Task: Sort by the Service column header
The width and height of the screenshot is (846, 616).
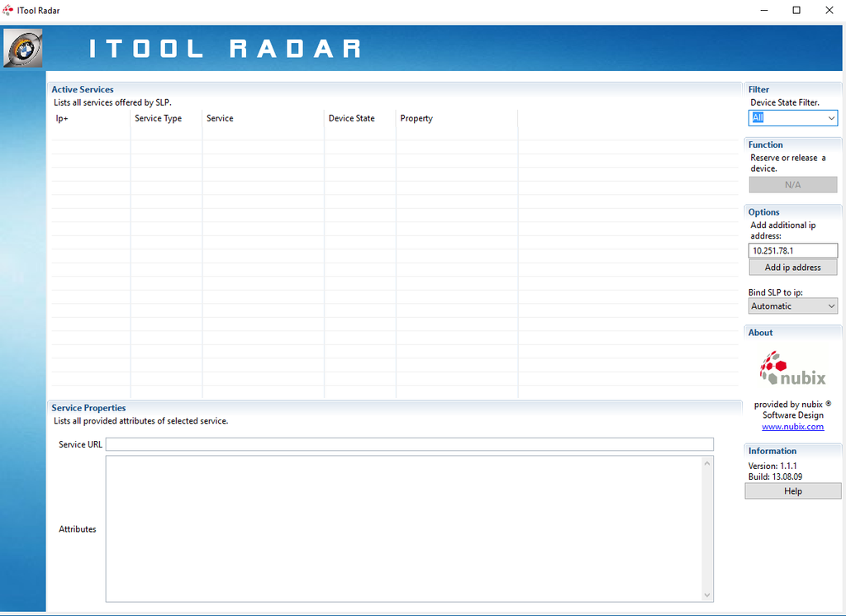Action: tap(264, 118)
